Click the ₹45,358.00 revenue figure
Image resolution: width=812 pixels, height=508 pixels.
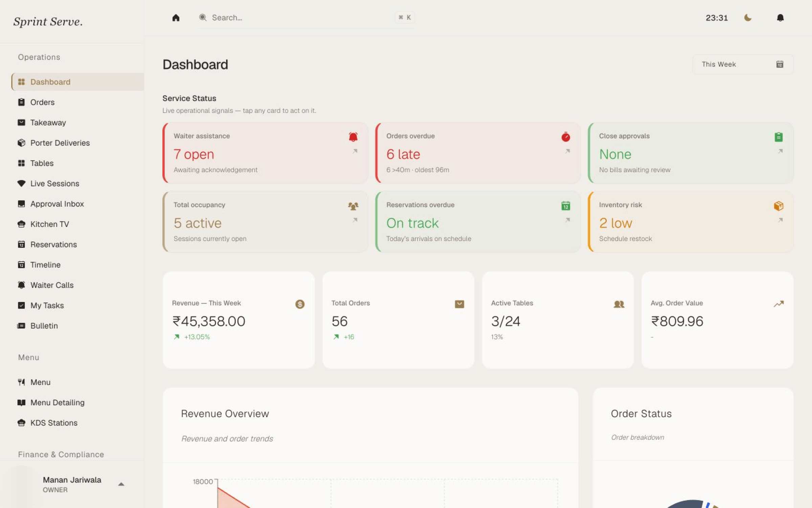point(209,321)
